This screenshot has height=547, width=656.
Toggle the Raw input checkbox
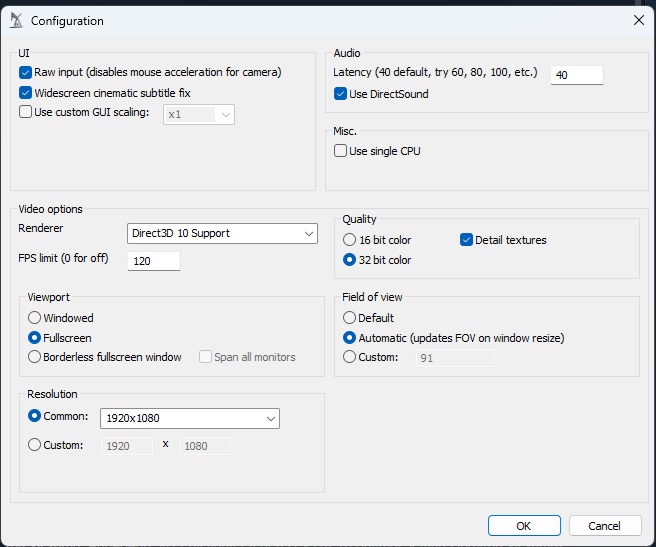(26, 72)
